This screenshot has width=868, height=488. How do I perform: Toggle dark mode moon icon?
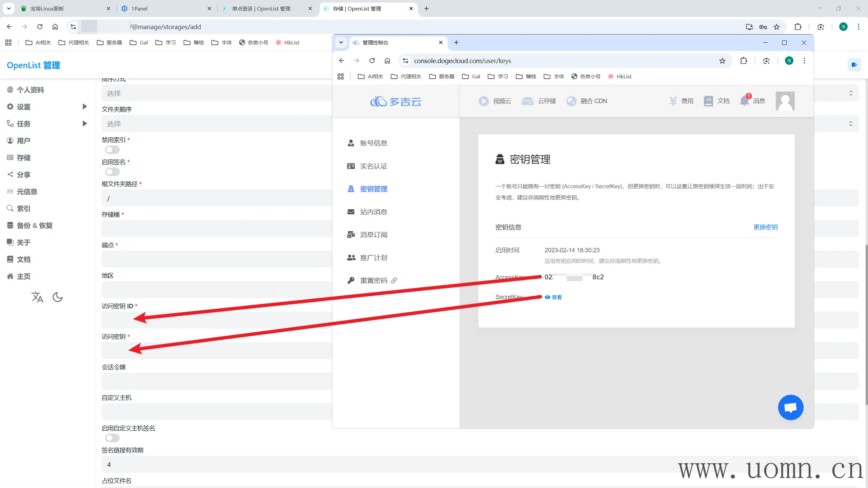58,297
